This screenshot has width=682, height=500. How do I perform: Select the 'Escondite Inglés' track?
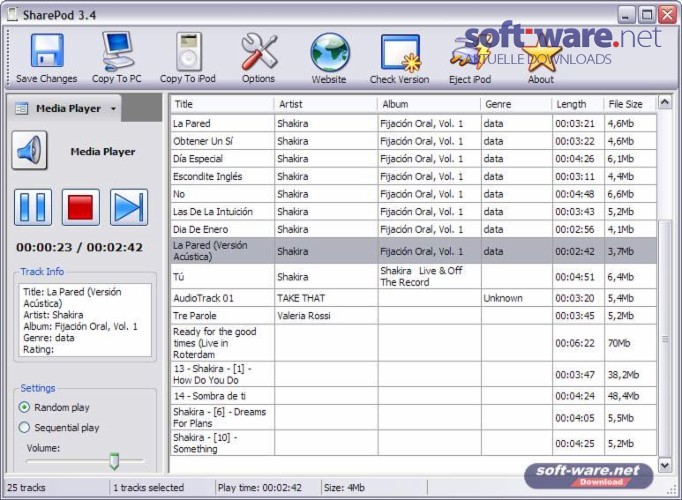(413, 177)
